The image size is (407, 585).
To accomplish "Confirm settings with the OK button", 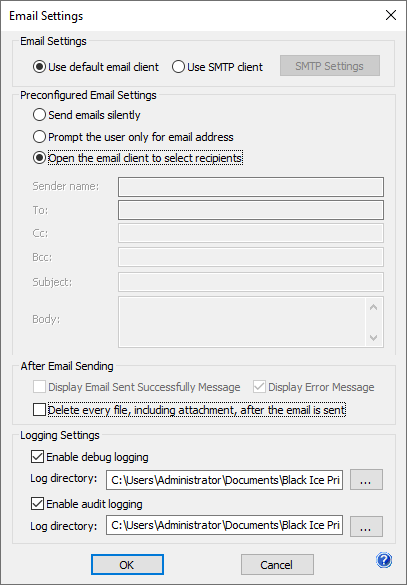I will tap(127, 564).
